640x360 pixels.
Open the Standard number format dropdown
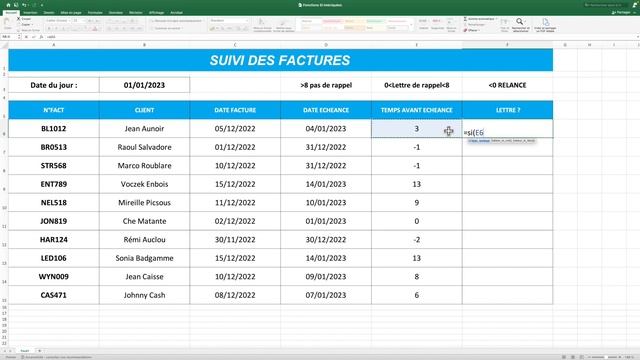(x=247, y=20)
